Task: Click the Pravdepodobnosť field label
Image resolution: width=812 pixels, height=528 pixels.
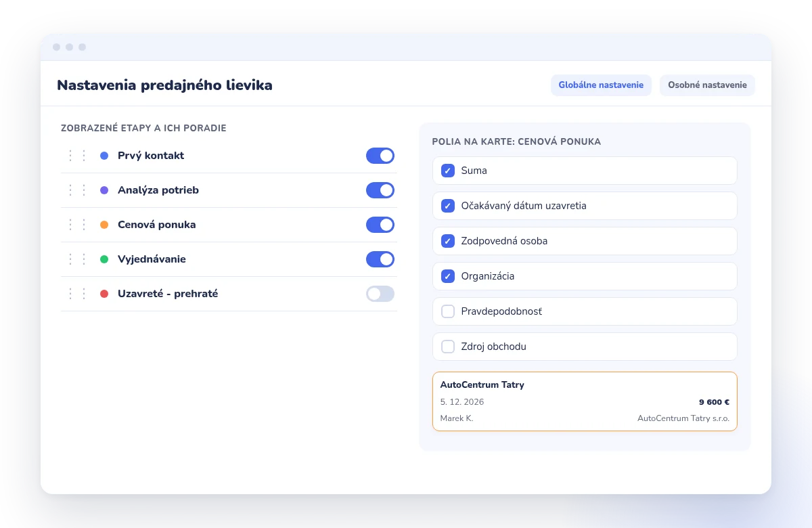Action: (501, 311)
